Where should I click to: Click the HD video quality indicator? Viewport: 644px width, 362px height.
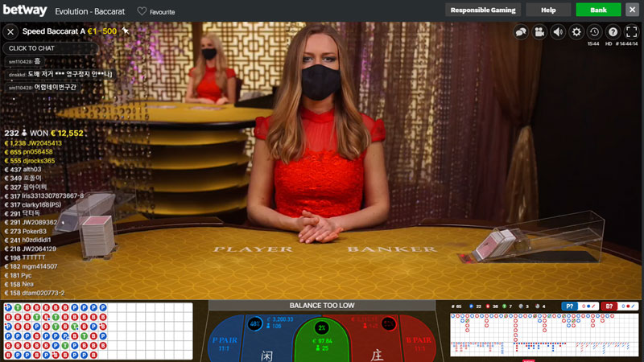pyautogui.click(x=609, y=44)
